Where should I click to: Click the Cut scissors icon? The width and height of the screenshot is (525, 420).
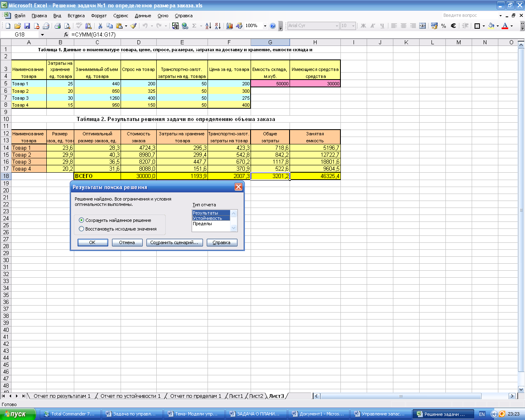click(100, 26)
